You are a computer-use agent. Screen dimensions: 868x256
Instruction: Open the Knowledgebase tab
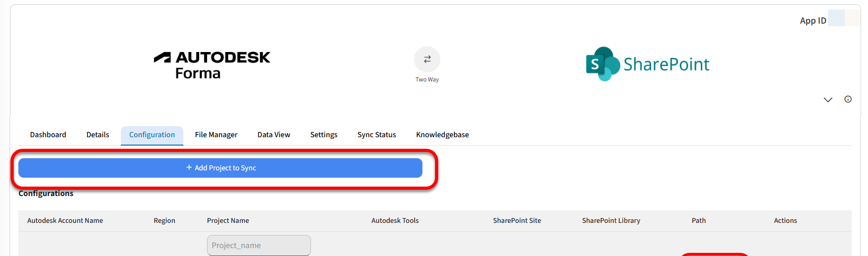click(x=442, y=135)
